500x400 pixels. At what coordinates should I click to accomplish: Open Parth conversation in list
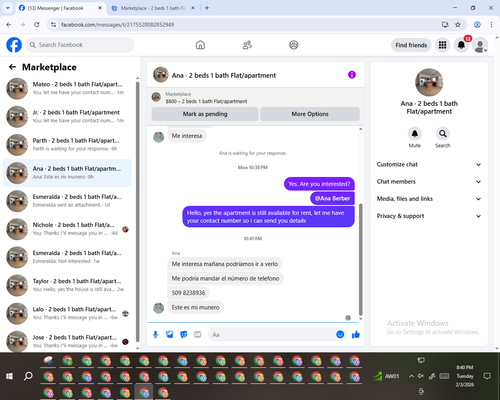(x=67, y=145)
